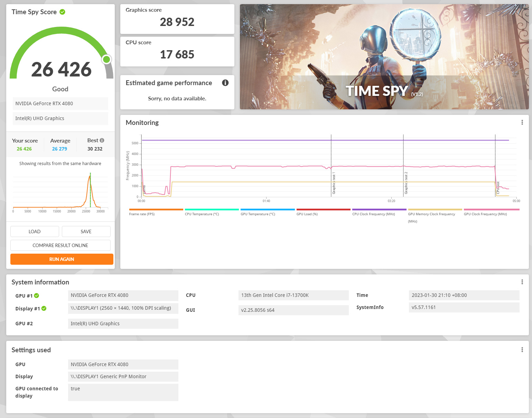Toggle the CPU Temperature legend series

(x=212, y=212)
